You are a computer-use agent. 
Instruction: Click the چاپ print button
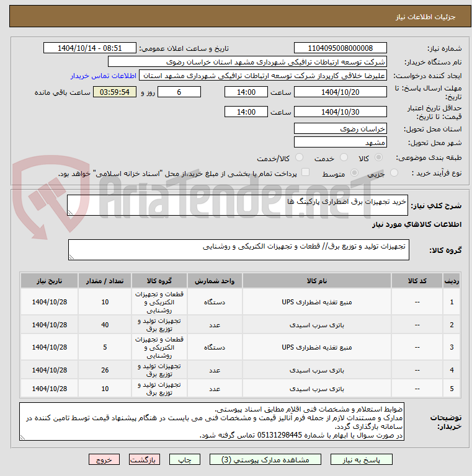click(185, 460)
